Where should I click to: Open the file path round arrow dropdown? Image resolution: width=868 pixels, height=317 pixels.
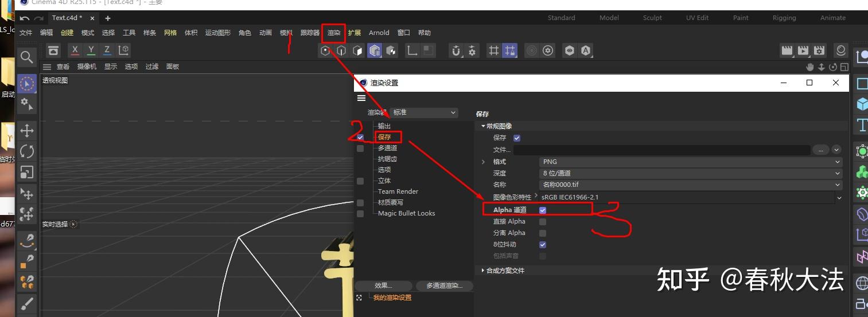pyautogui.click(x=836, y=150)
